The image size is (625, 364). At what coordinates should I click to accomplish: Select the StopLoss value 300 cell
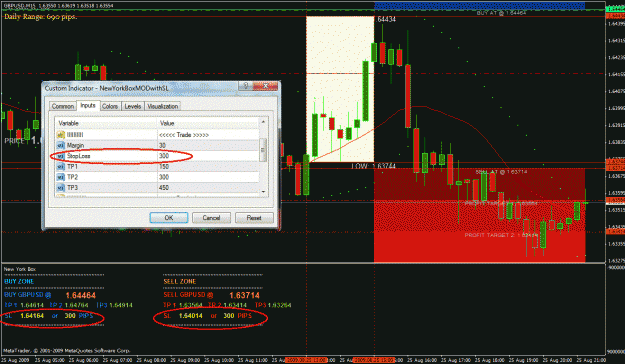(x=208, y=156)
